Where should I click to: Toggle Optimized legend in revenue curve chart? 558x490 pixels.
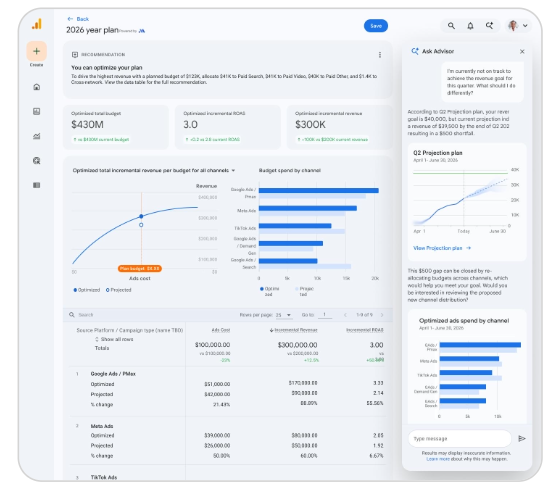point(86,290)
